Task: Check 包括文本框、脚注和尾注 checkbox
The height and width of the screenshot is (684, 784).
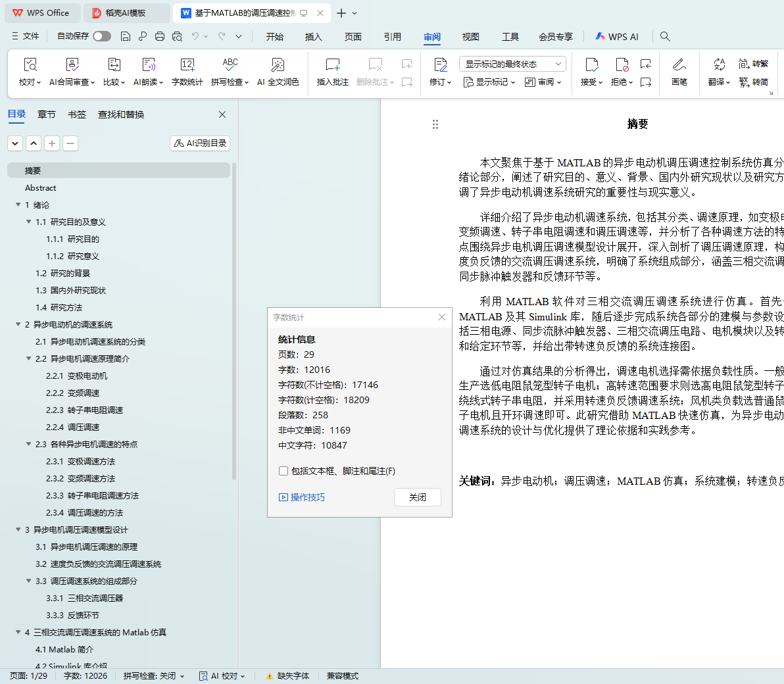Action: tap(283, 471)
